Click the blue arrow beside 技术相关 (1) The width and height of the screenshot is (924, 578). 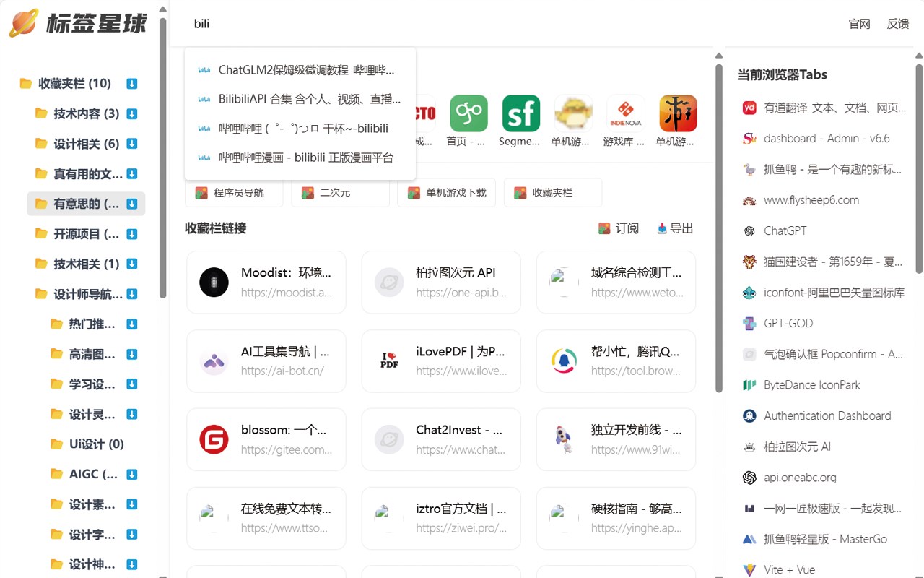click(132, 264)
